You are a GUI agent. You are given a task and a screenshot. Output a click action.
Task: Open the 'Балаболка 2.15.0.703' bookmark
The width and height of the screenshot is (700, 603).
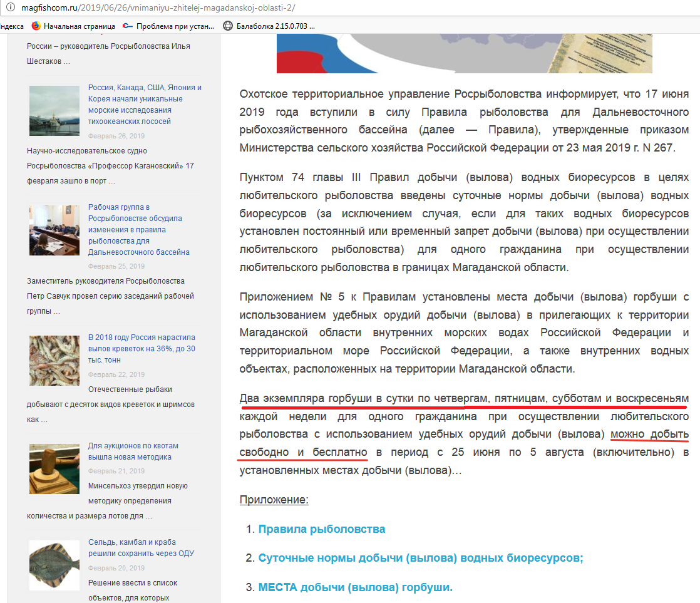click(269, 26)
